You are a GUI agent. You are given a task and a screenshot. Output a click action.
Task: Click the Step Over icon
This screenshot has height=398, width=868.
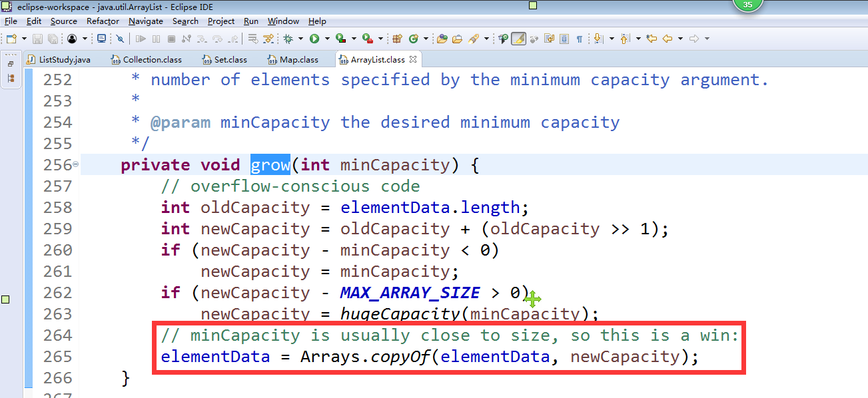218,39
